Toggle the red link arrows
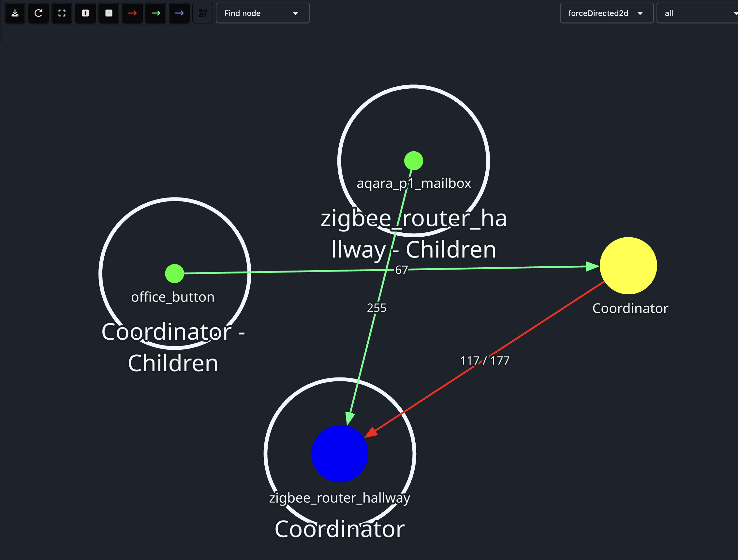The width and height of the screenshot is (738, 560). [x=132, y=13]
